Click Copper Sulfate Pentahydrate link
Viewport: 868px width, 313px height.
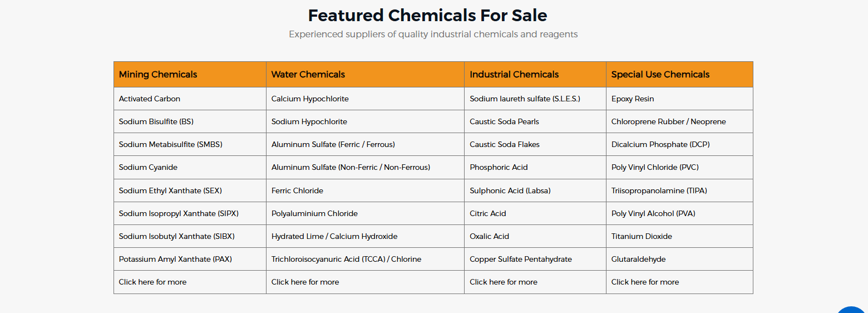[520, 259]
